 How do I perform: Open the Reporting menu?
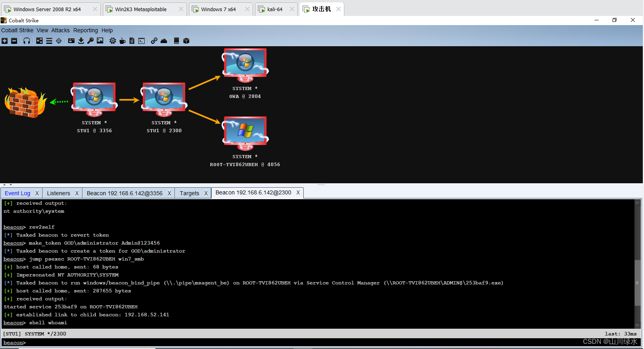(85, 30)
